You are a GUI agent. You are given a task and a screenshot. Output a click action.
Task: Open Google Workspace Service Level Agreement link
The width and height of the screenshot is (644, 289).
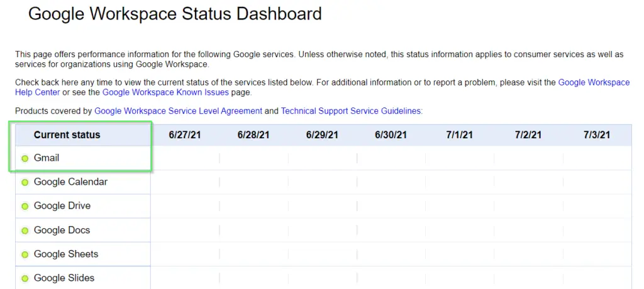(x=178, y=111)
